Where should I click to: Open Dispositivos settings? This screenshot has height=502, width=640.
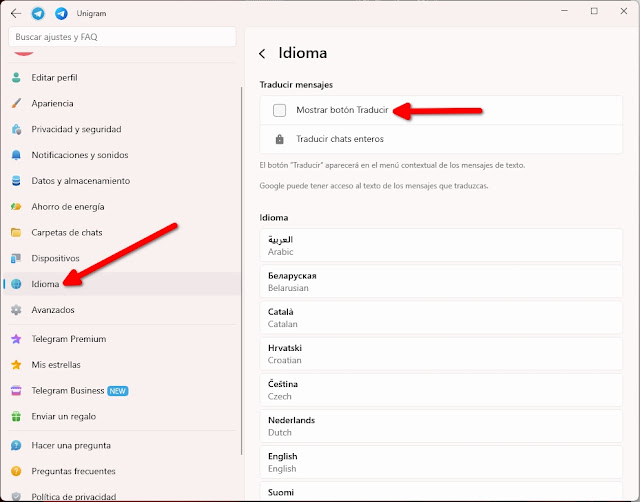(122, 258)
